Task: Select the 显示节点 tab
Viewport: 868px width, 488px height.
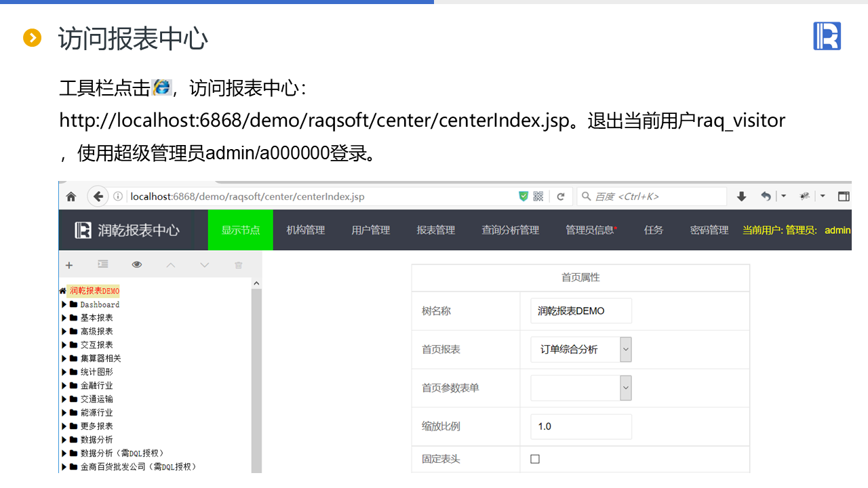Action: [241, 230]
